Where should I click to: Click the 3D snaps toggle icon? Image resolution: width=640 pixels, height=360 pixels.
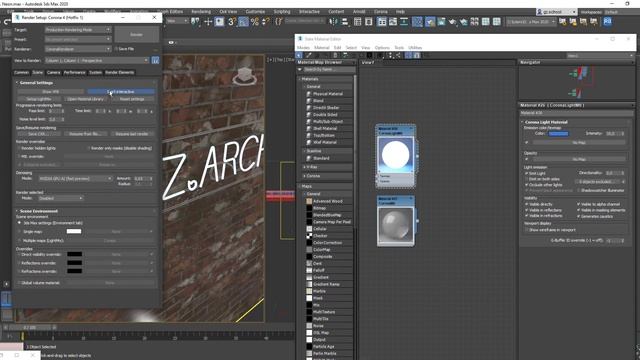click(x=232, y=22)
